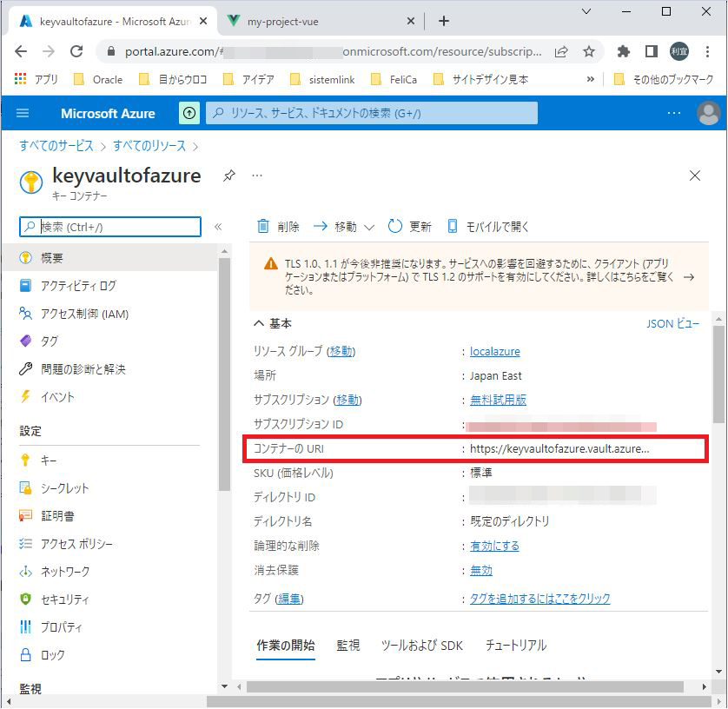Open the tab search dropdown chevron
This screenshot has height=709, width=728.
click(586, 11)
